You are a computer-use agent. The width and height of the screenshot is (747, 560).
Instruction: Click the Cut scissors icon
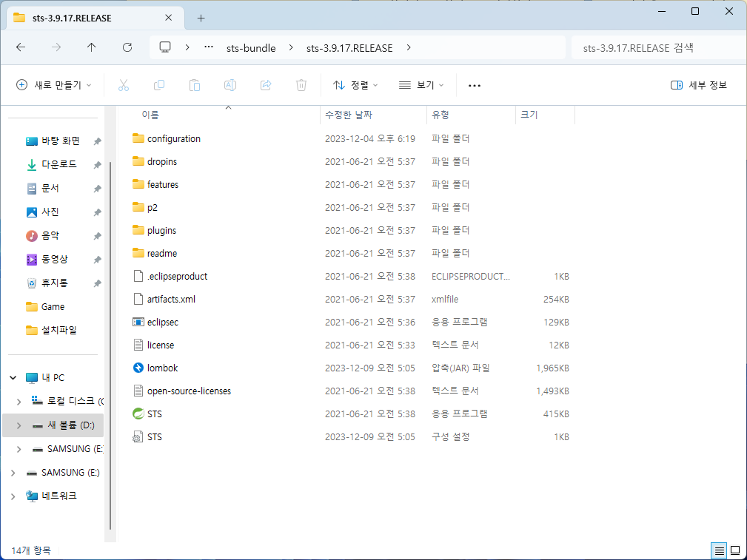point(124,85)
